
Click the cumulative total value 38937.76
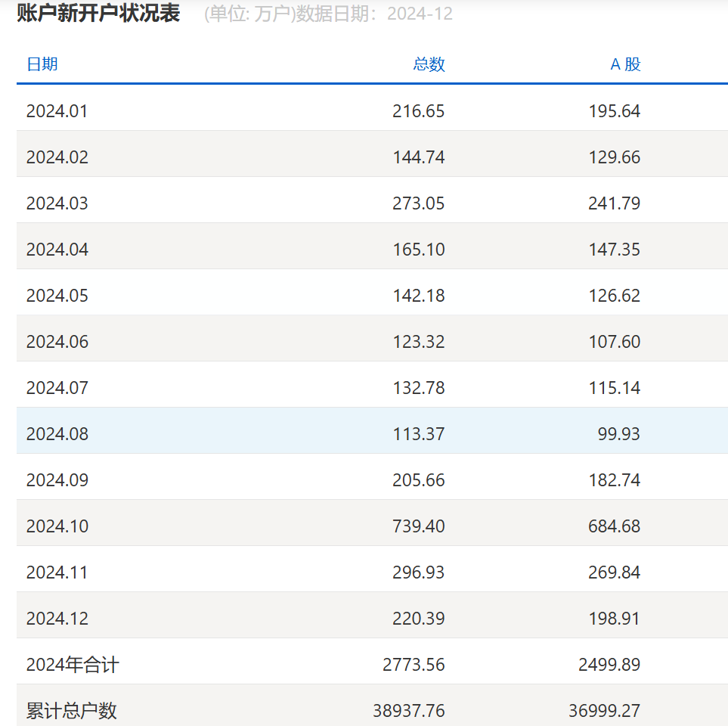tap(412, 709)
